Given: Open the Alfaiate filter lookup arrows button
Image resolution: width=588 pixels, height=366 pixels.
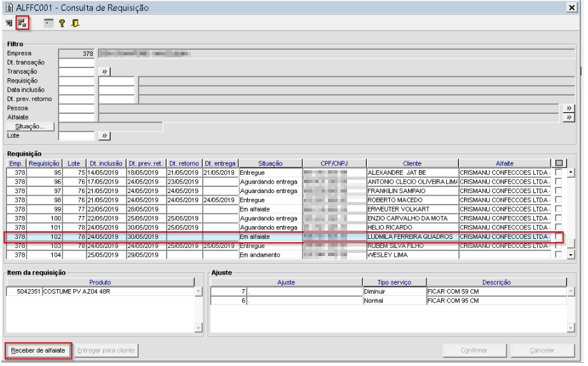Looking at the screenshot, I should (x=569, y=118).
